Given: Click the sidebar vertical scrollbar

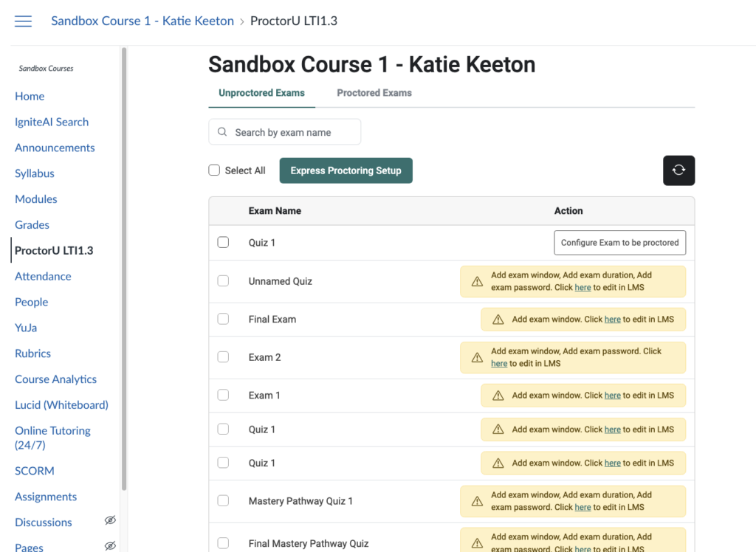Looking at the screenshot, I should (x=124, y=269).
